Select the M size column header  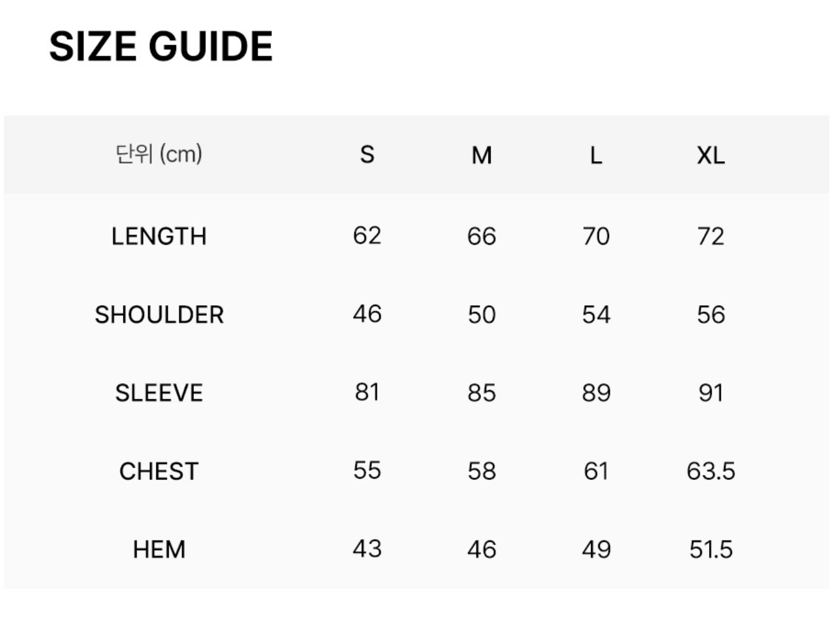482,155
